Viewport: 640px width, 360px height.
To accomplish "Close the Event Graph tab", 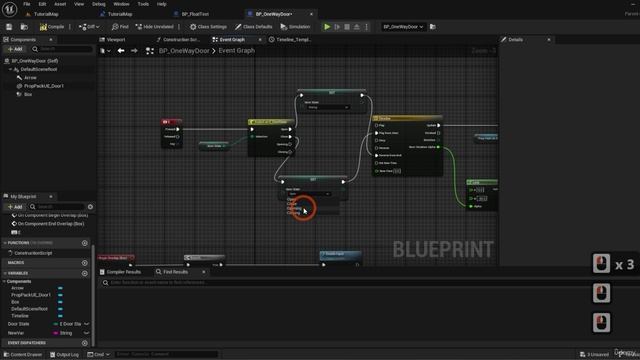I will [260, 40].
